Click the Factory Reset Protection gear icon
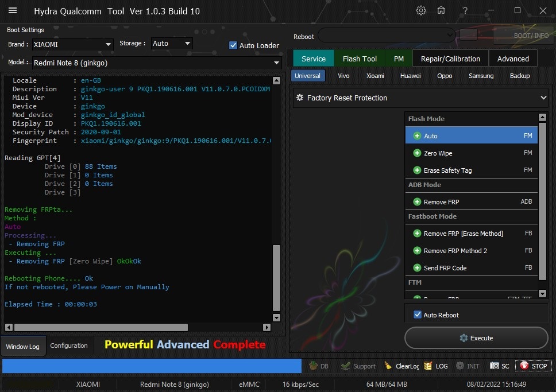This screenshot has height=392, width=556. (300, 98)
